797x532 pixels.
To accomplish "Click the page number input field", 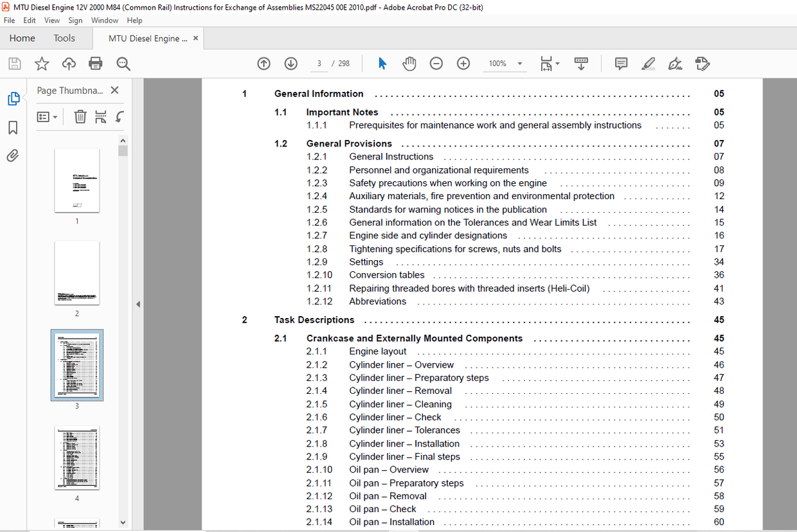I will 319,64.
